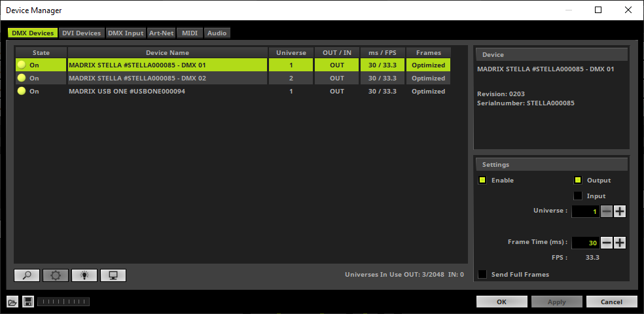Increase Frame Time with plus button
The height and width of the screenshot is (314, 644).
[620, 243]
